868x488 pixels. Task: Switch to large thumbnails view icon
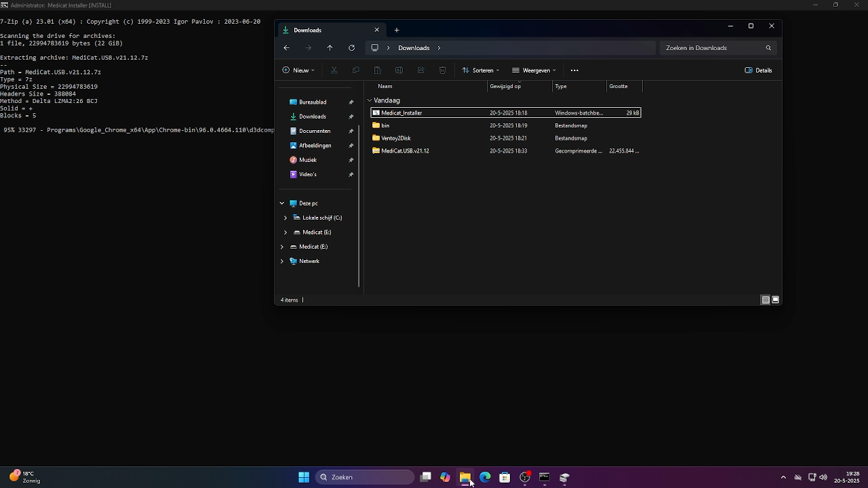pos(775,300)
